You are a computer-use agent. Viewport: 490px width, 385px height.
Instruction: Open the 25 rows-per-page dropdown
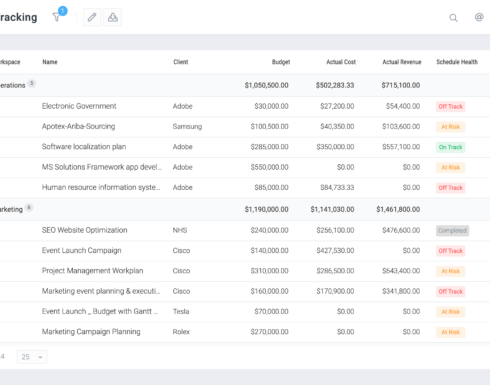point(32,357)
